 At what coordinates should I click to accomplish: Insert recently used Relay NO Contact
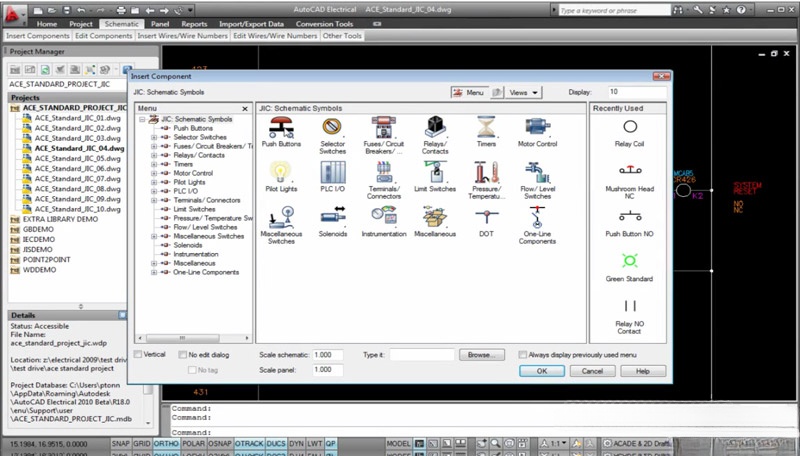tap(630, 306)
